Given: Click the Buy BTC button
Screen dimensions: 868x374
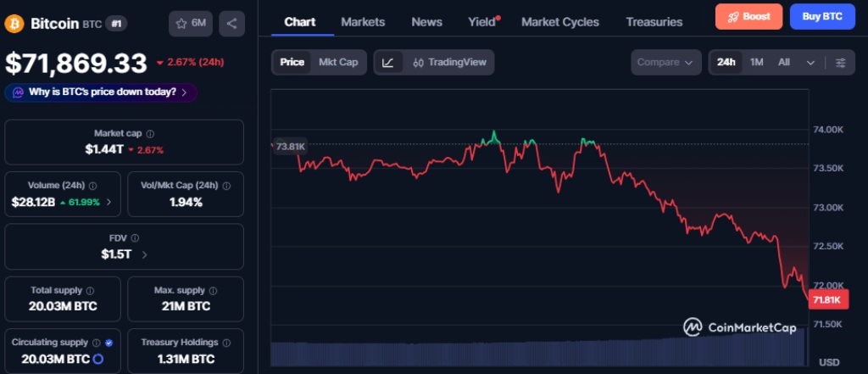Looking at the screenshot, I should 822,17.
